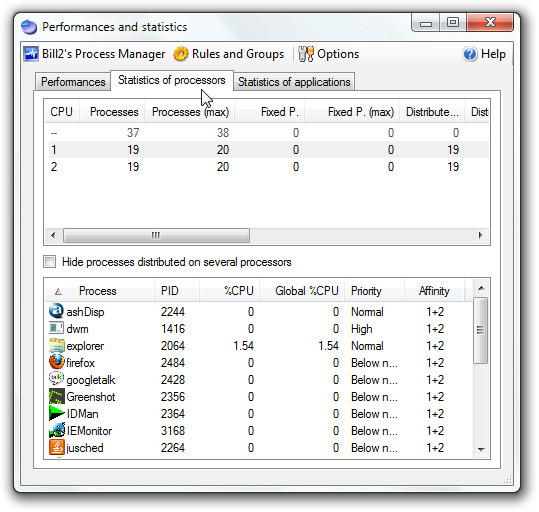The image size is (539, 512).
Task: Switch to Statistics of processors tab
Action: tap(172, 80)
